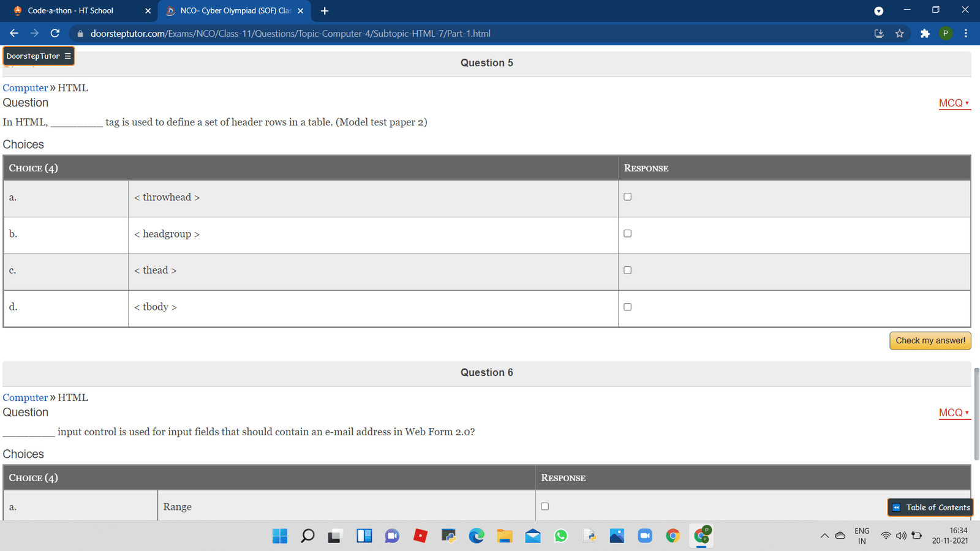Open the green profile avatar in Chrome

(x=946, y=34)
